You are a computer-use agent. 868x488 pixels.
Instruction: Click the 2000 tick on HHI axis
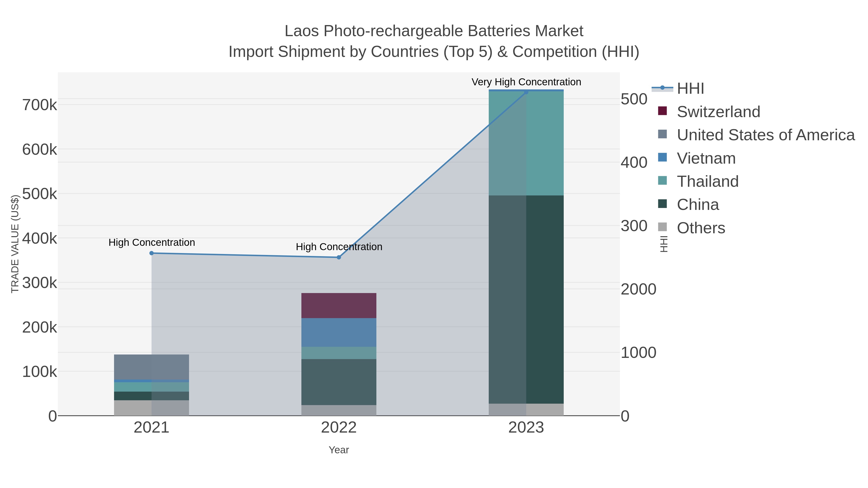tap(638, 289)
